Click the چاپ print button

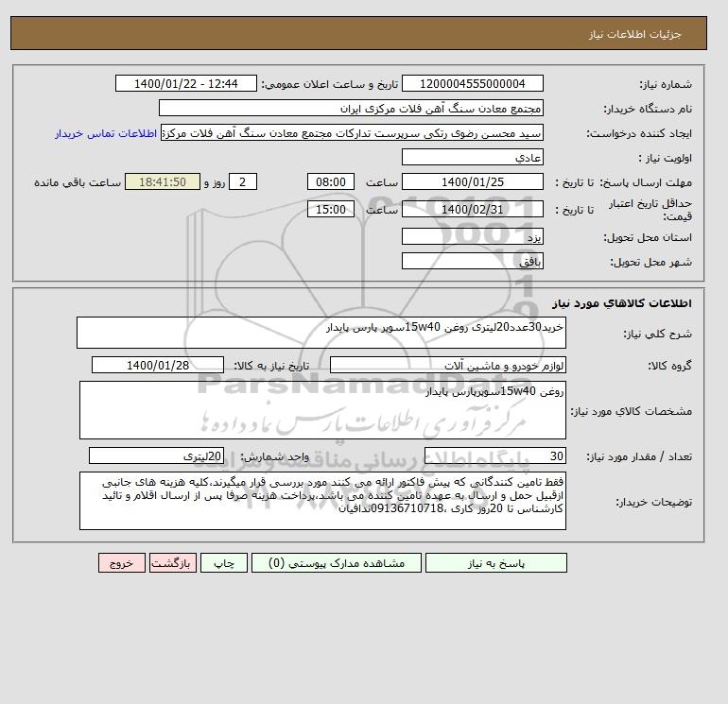click(x=224, y=563)
